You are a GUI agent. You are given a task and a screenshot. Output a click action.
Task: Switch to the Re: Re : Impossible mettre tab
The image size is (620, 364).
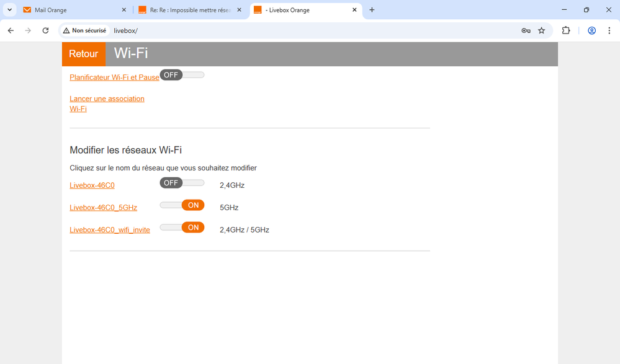click(190, 10)
